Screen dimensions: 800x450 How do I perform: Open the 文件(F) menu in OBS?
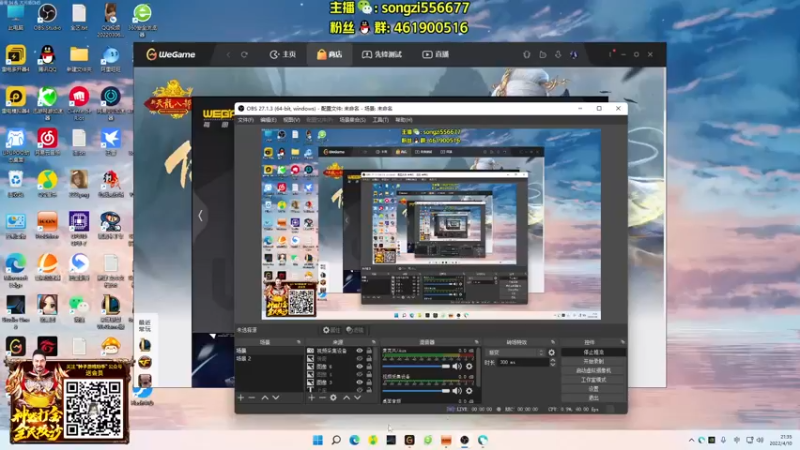click(245, 120)
